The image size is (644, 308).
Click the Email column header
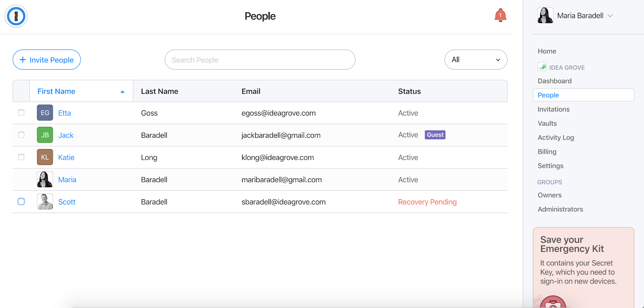tap(251, 91)
